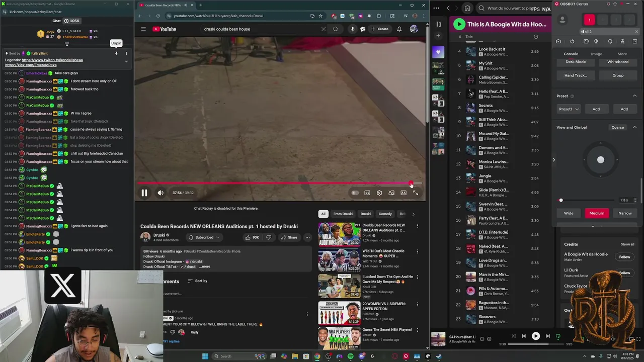Open the YouTube hamburger guide menu

pos(143,29)
